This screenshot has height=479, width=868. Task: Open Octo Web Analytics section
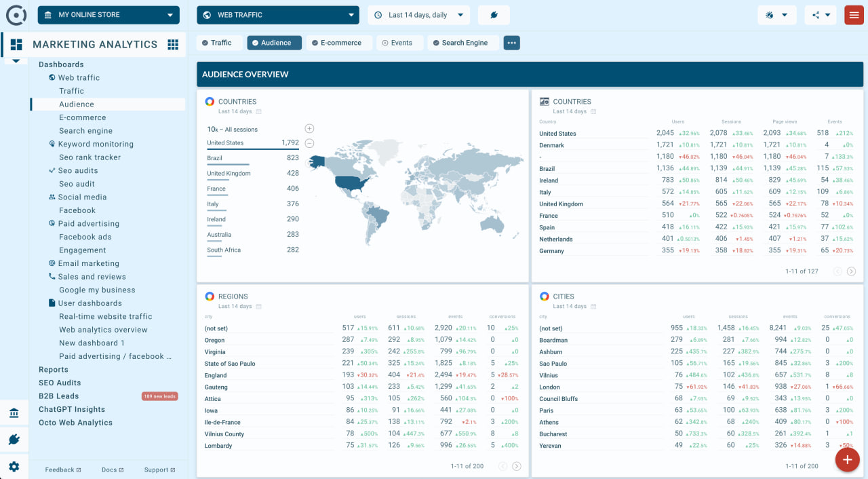[x=75, y=423]
